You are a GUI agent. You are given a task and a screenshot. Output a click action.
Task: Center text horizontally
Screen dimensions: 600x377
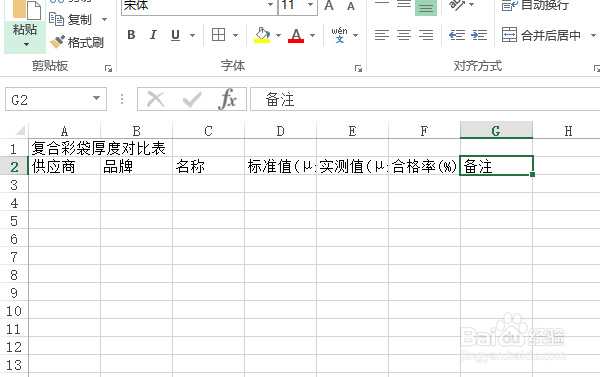[404, 35]
